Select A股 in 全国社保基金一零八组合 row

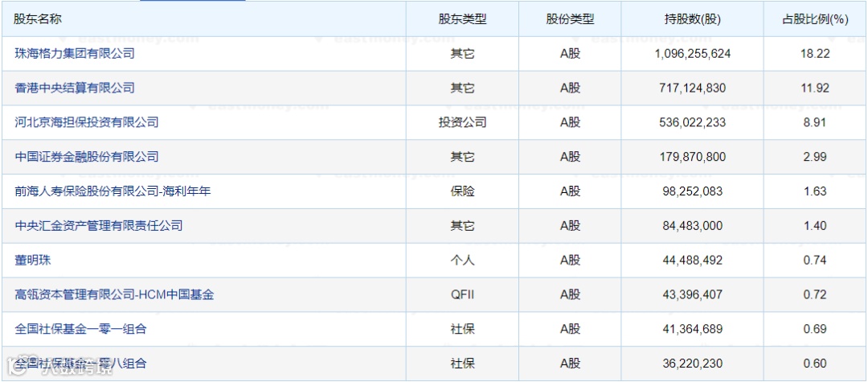[570, 364]
